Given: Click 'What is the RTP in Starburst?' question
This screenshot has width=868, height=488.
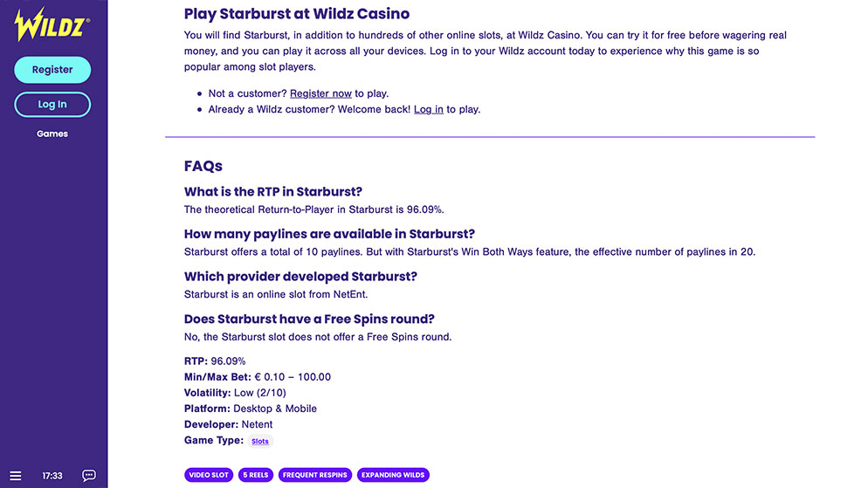Looking at the screenshot, I should click(x=272, y=192).
